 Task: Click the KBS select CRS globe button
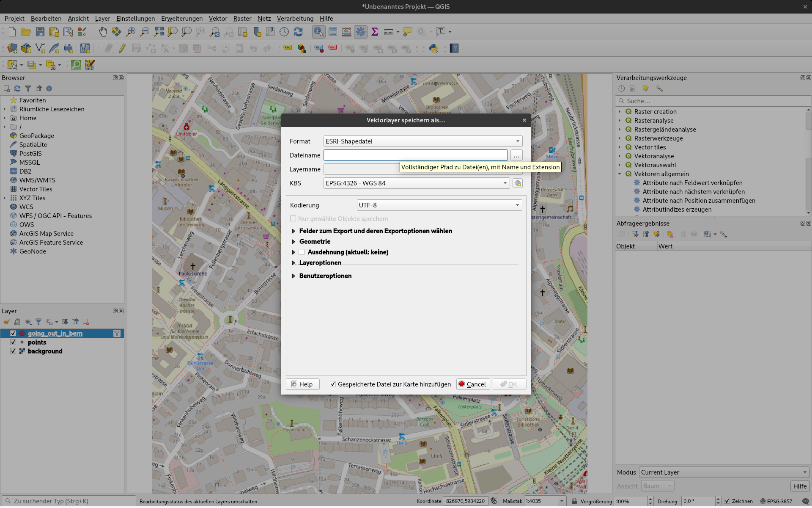tap(517, 183)
